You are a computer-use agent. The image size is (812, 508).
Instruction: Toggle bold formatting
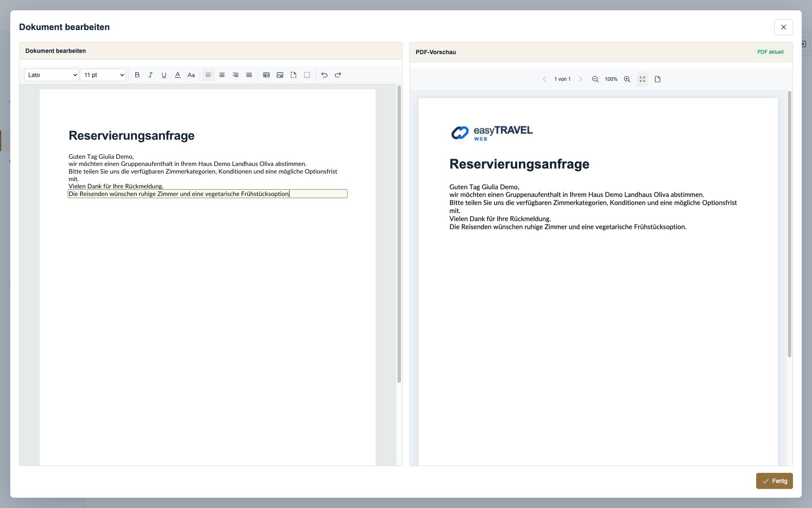137,75
